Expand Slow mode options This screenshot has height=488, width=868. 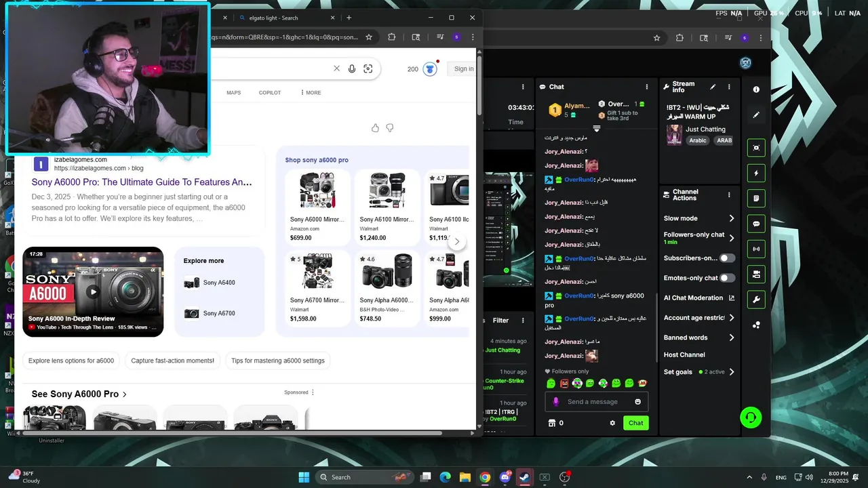pyautogui.click(x=699, y=218)
